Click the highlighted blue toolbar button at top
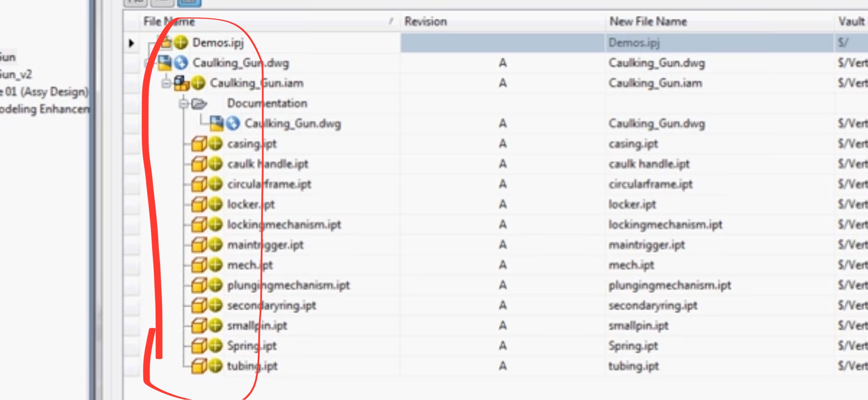The width and height of the screenshot is (868, 400). point(189,3)
